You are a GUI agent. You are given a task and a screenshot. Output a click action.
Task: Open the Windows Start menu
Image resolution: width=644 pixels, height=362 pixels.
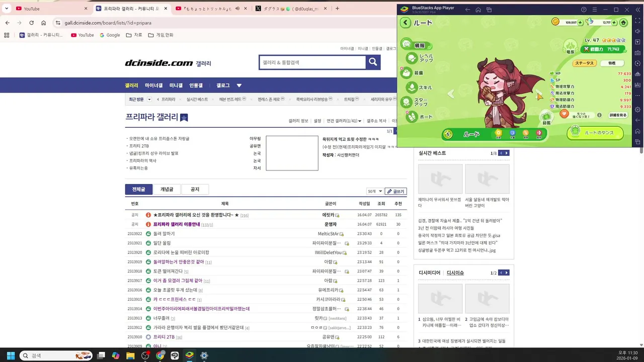tap(11, 355)
